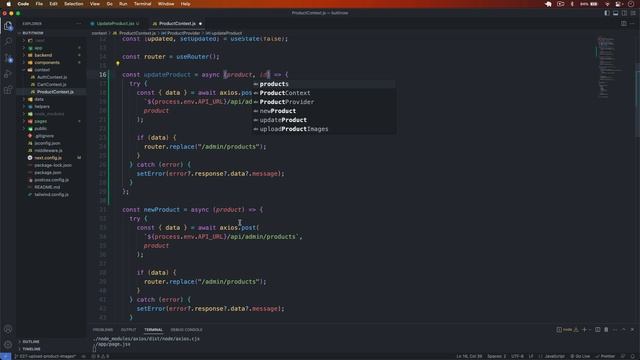The width and height of the screenshot is (640, 360).
Task: Close the terminal panel
Action: point(632,329)
